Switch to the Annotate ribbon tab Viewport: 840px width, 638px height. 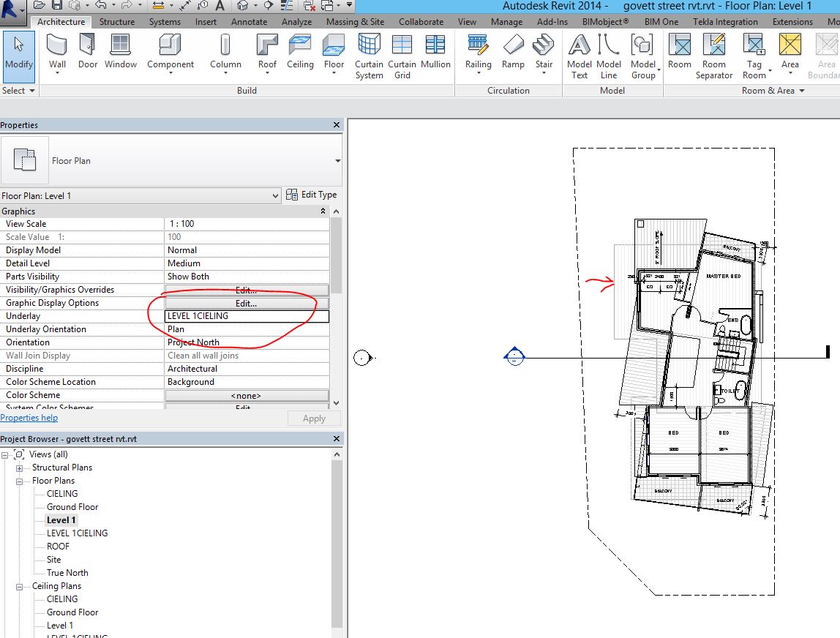point(249,22)
